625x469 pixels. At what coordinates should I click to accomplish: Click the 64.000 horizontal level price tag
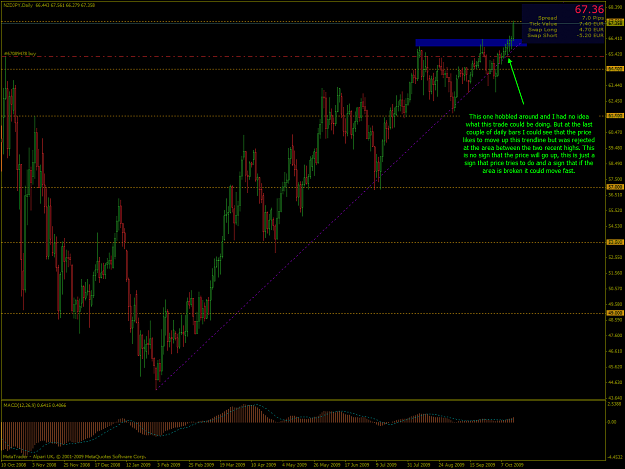click(x=615, y=69)
